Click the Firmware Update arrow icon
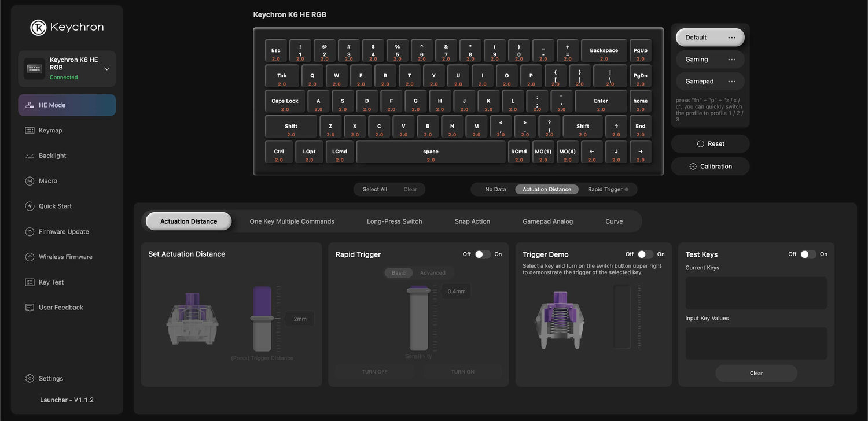The image size is (868, 421). [30, 232]
